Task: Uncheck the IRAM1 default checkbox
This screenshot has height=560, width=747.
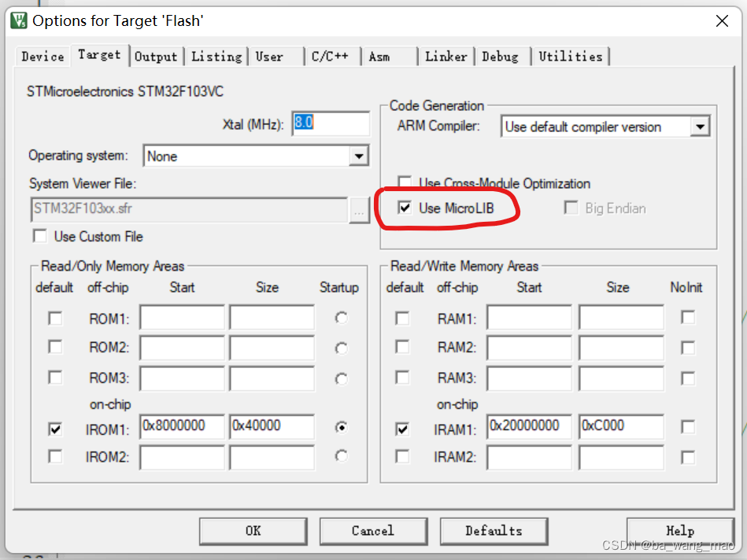Action: pos(402,429)
